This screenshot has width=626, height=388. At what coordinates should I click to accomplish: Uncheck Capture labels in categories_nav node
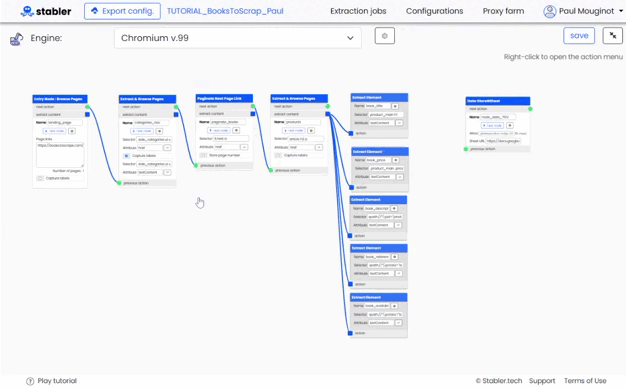pyautogui.click(x=126, y=156)
